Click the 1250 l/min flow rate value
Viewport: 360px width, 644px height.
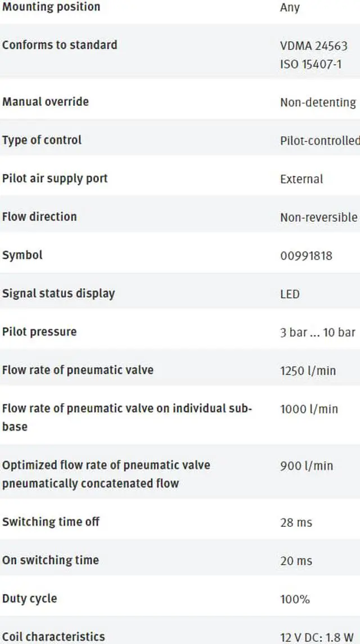coord(308,370)
